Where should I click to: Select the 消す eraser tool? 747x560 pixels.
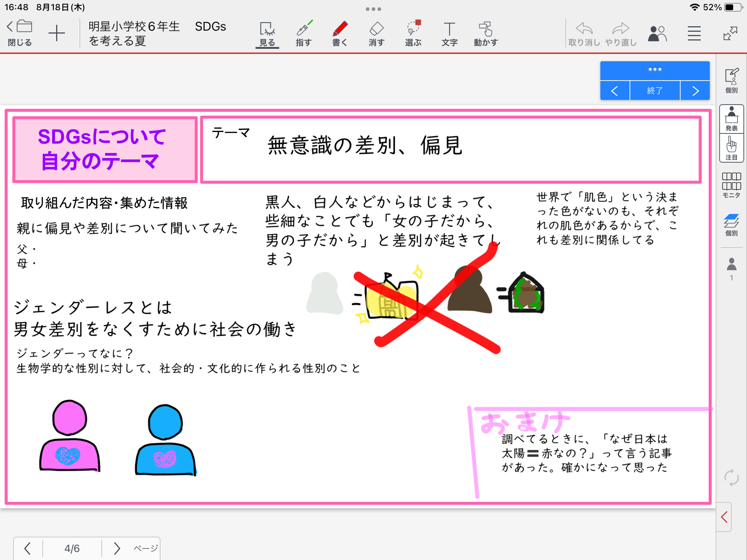[x=376, y=34]
